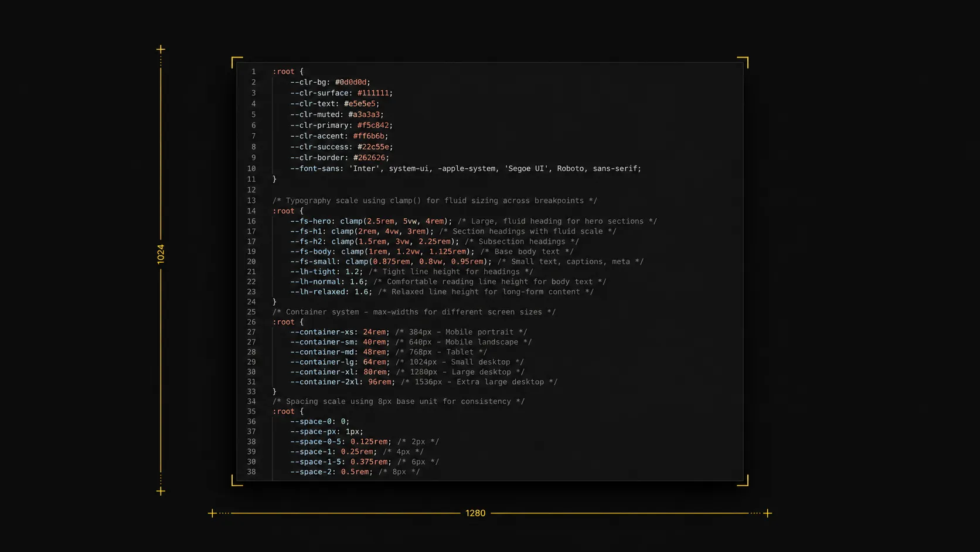Viewport: 980px width, 552px height.
Task: Click the color value #e5e5e5
Action: (359, 104)
